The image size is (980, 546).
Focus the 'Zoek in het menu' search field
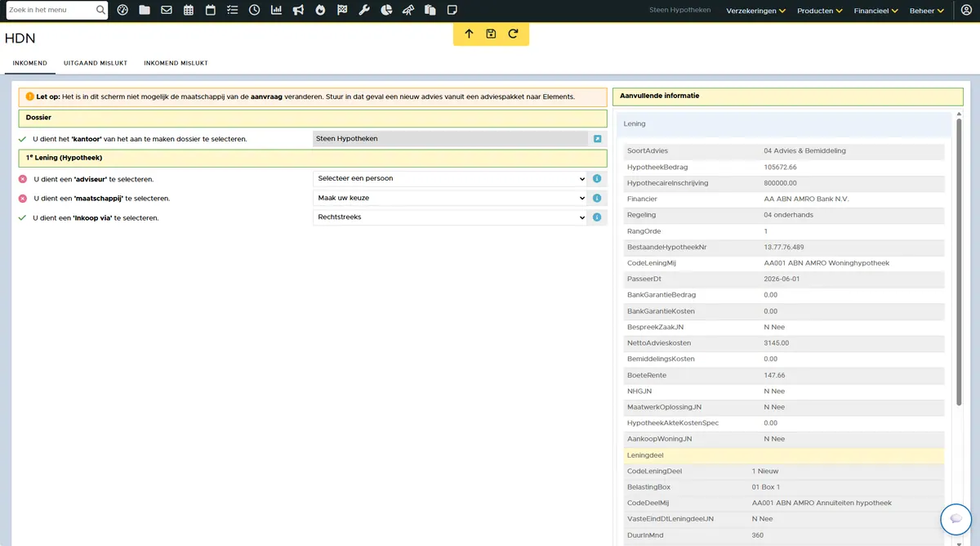coord(50,11)
